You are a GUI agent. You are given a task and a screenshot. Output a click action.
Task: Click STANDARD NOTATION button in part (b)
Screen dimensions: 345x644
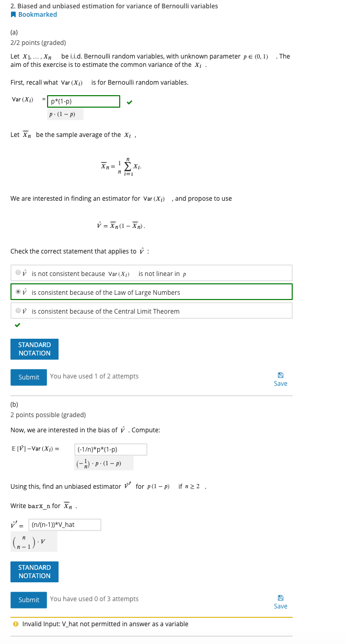(34, 571)
